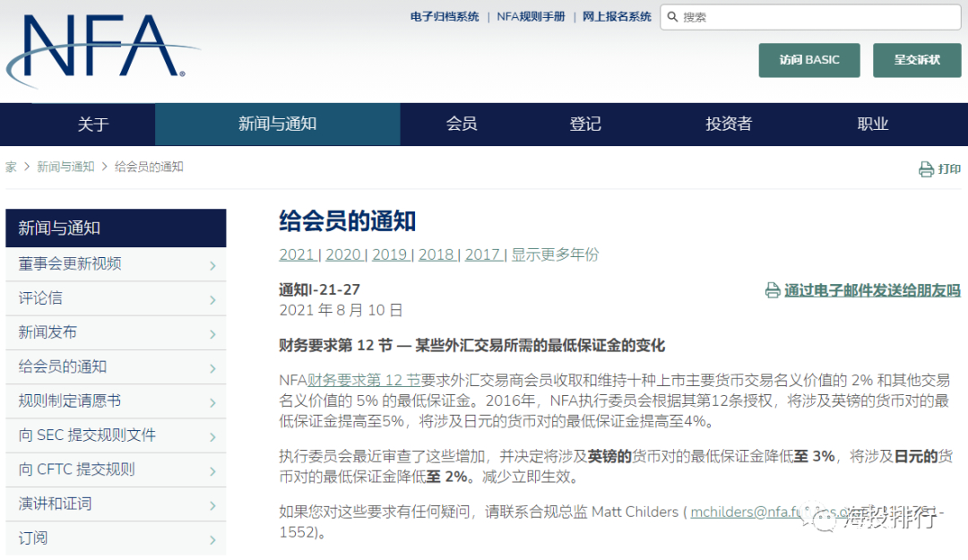The height and width of the screenshot is (560, 968).
Task: Click the printer icon beside 打印
Action: [926, 169]
